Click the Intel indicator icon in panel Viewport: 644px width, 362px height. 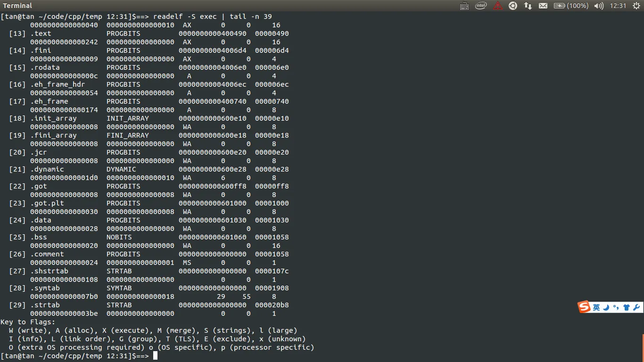[481, 6]
